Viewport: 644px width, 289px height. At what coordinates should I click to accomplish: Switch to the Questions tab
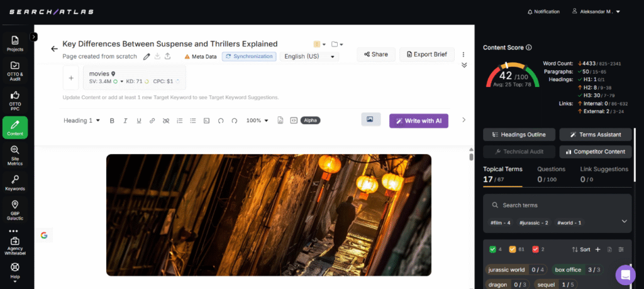pyautogui.click(x=551, y=174)
